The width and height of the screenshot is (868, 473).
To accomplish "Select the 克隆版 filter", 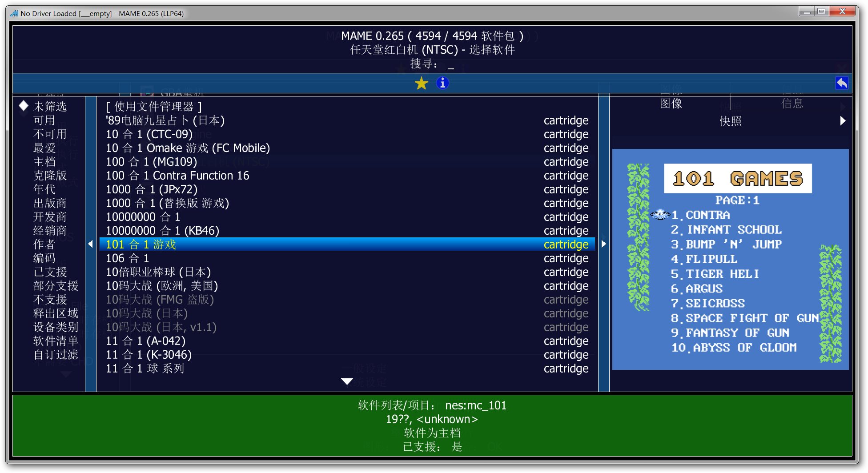I will click(x=50, y=176).
